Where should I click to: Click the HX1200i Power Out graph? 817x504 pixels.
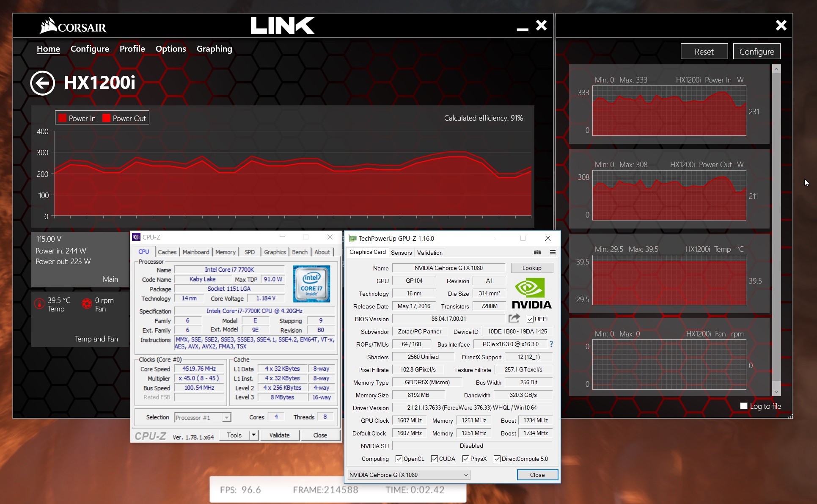pos(669,195)
